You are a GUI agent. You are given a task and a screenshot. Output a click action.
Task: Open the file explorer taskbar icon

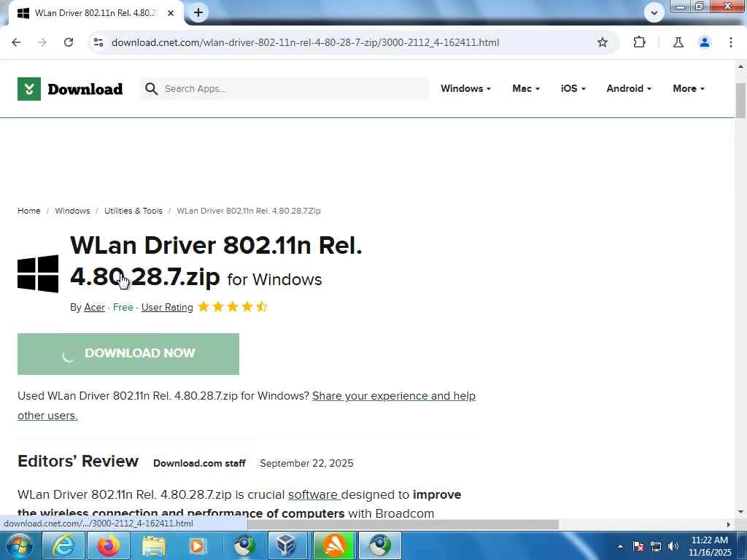click(x=153, y=545)
